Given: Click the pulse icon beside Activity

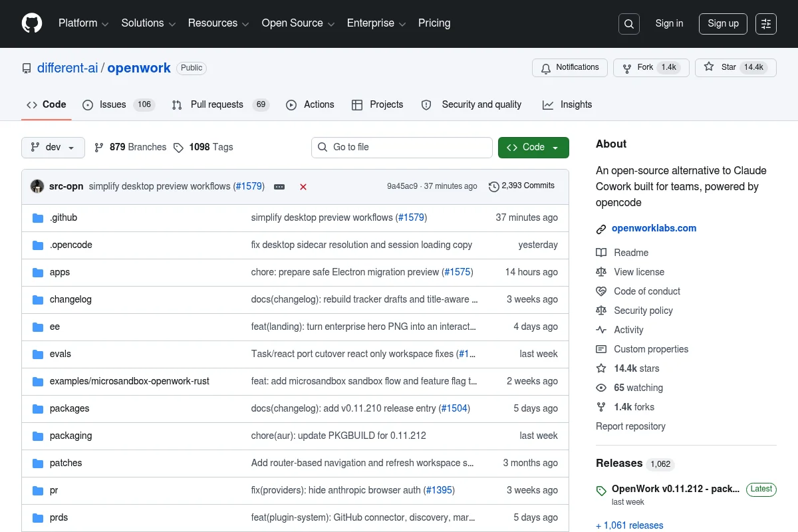Looking at the screenshot, I should coord(601,330).
